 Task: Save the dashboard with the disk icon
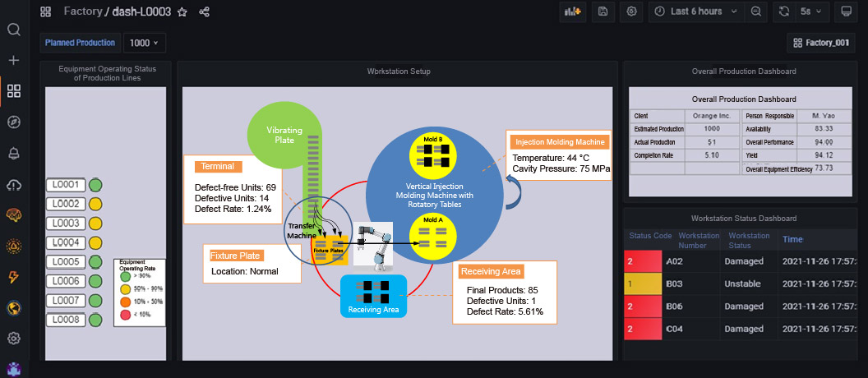pyautogui.click(x=603, y=12)
